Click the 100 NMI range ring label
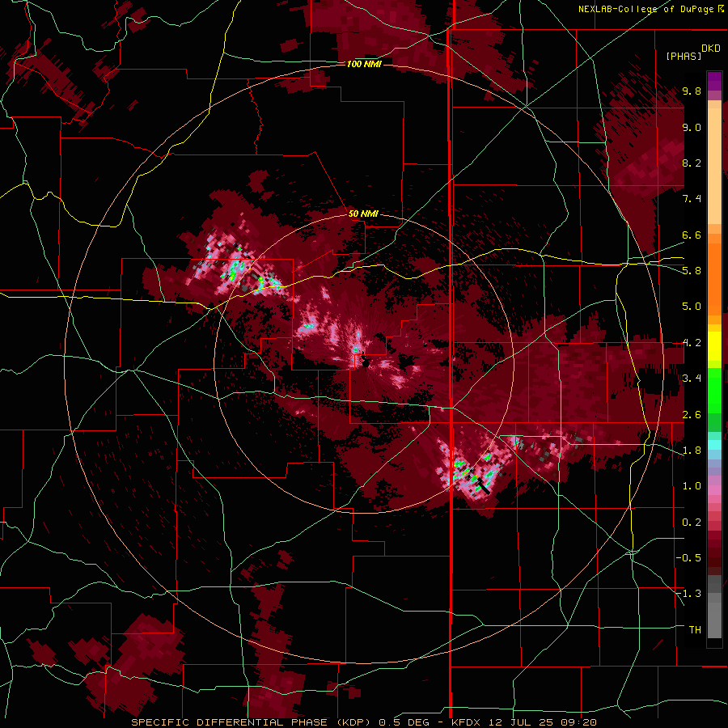Screen dimensions: 728x728 point(364,64)
